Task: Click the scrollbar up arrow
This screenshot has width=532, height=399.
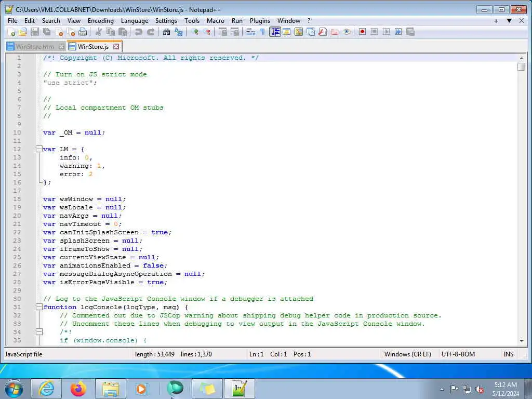Action: pos(522,58)
